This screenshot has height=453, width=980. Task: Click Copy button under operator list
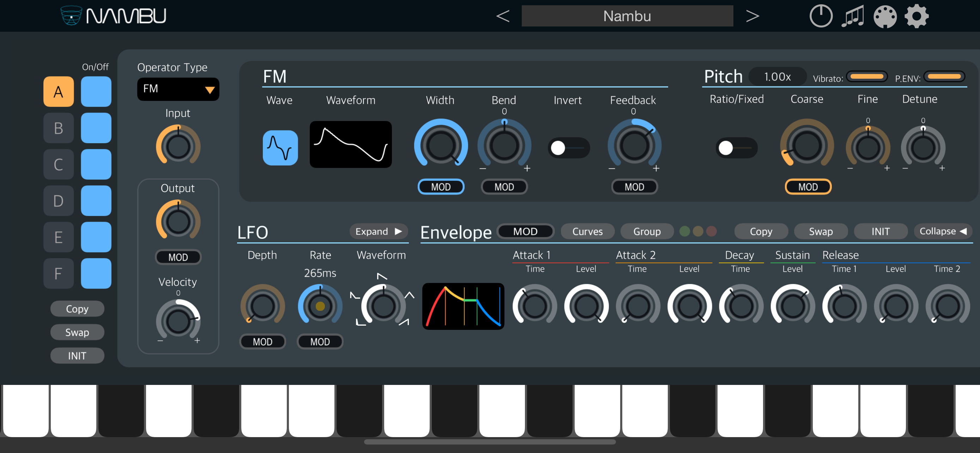pyautogui.click(x=77, y=308)
